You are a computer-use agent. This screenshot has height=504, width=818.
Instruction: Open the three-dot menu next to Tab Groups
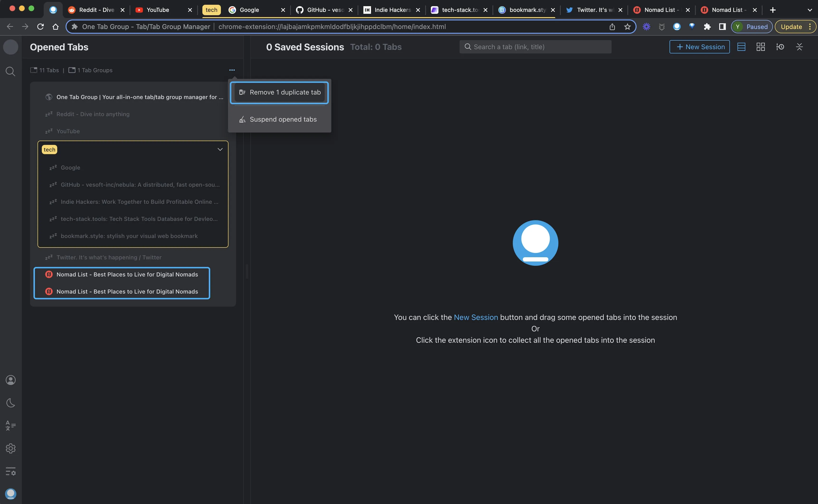click(x=232, y=70)
